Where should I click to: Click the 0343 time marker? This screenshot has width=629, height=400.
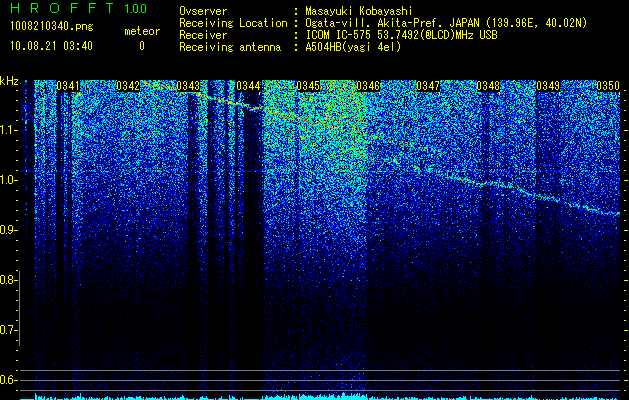188,86
